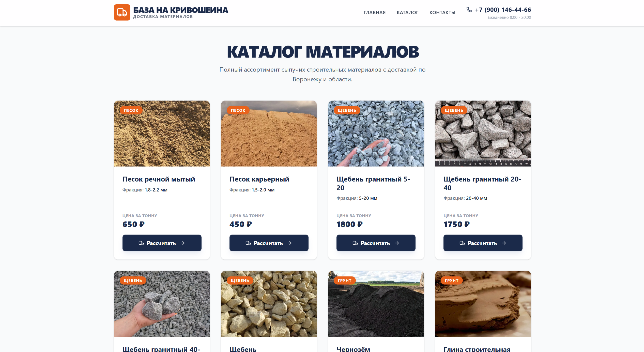Click arrow icon on river sand Рассчитать button
The image size is (644, 352).
coord(183,243)
